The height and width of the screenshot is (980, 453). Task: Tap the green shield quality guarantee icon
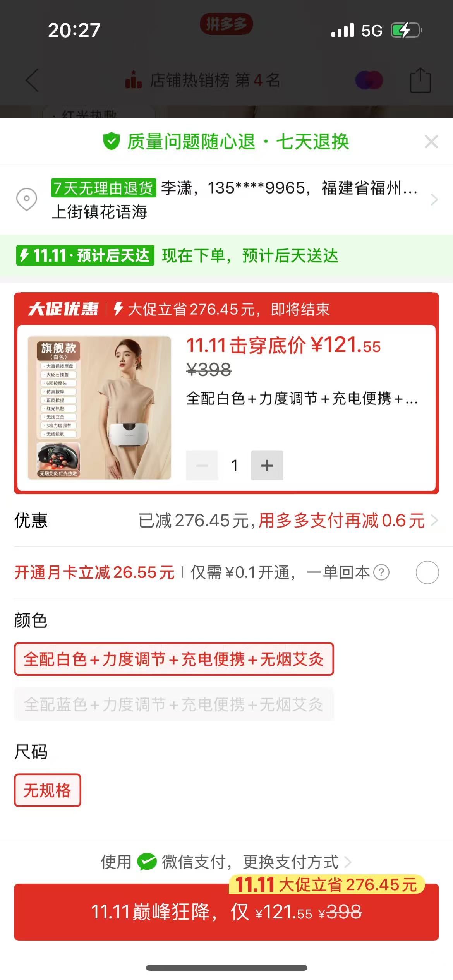point(111,141)
